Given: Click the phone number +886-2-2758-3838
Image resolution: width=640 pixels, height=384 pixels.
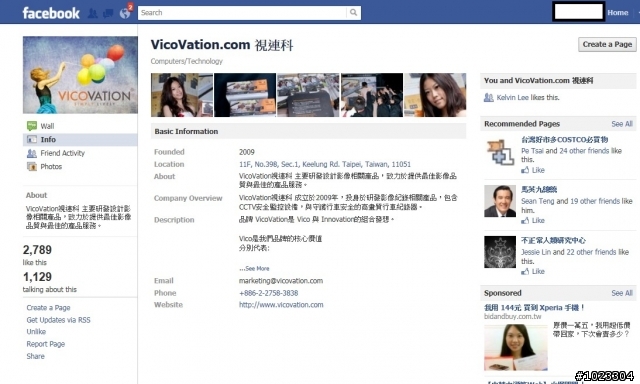Looking at the screenshot, I should point(269,293).
